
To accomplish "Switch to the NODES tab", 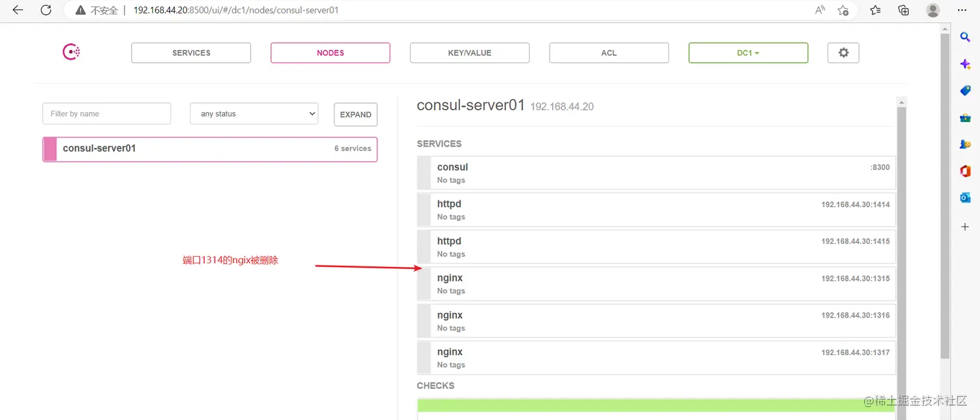I will (331, 53).
